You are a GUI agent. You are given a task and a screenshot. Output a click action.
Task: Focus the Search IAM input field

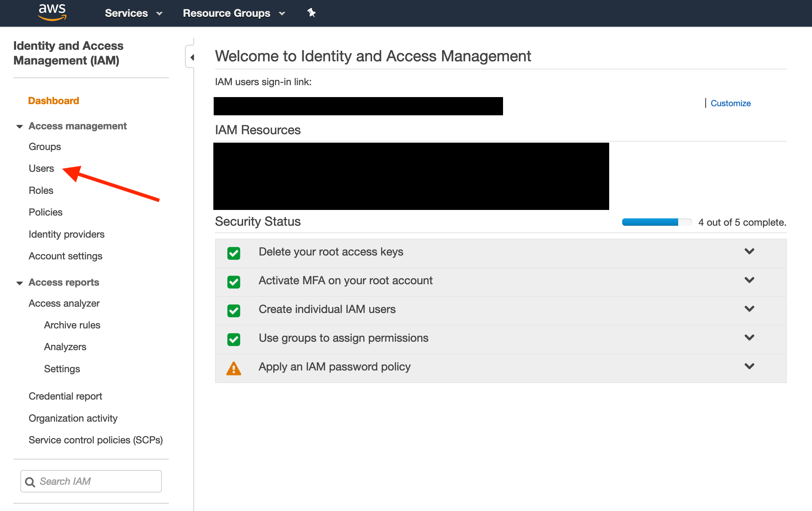tap(91, 481)
